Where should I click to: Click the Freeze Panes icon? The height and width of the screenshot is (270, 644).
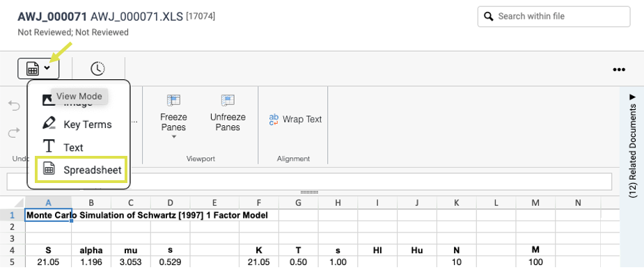[173, 100]
